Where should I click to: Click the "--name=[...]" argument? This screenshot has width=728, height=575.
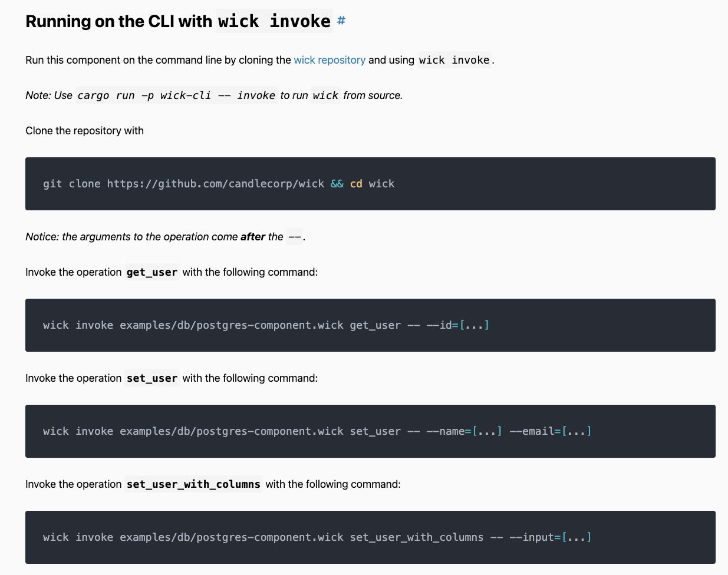[x=464, y=431]
